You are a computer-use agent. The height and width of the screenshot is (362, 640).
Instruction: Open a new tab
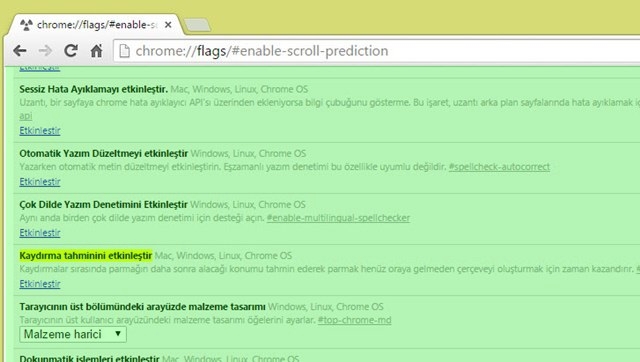[198, 25]
